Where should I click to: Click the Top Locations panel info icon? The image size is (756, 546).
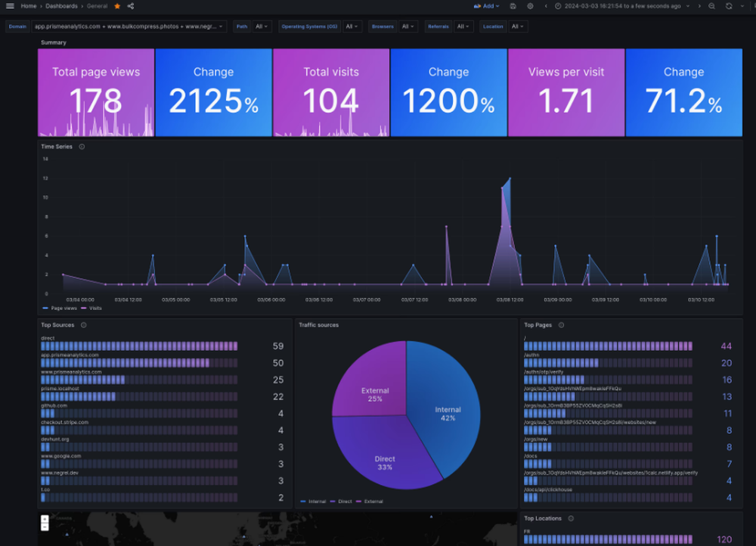pyautogui.click(x=571, y=519)
